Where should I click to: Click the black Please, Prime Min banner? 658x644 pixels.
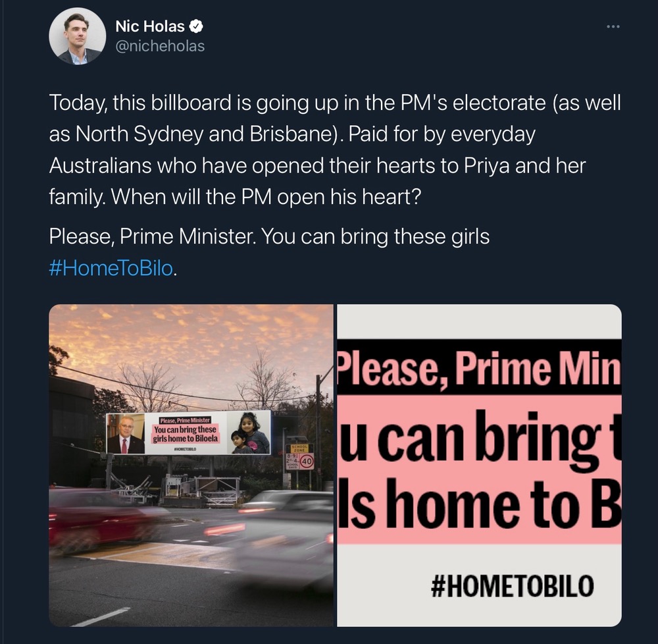pyautogui.click(x=479, y=367)
